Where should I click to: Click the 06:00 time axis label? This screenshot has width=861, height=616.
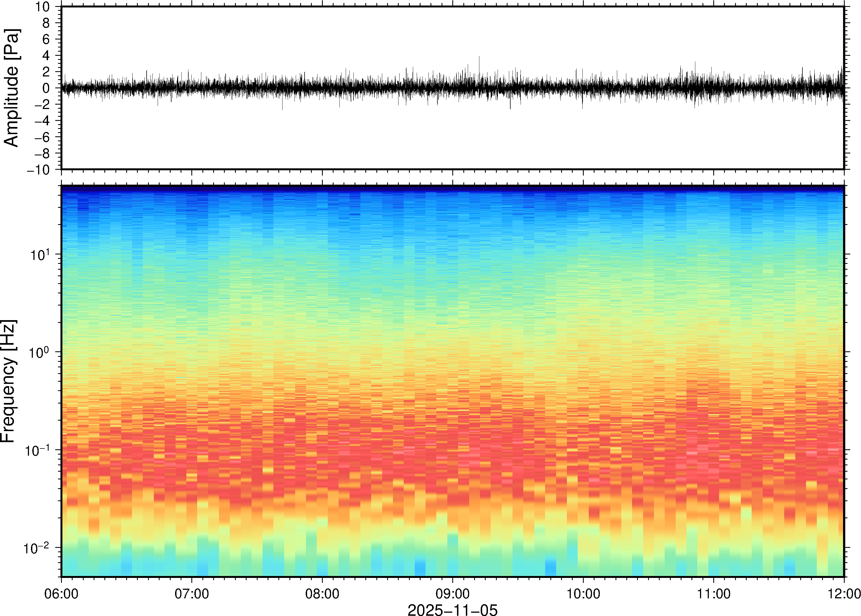point(61,594)
